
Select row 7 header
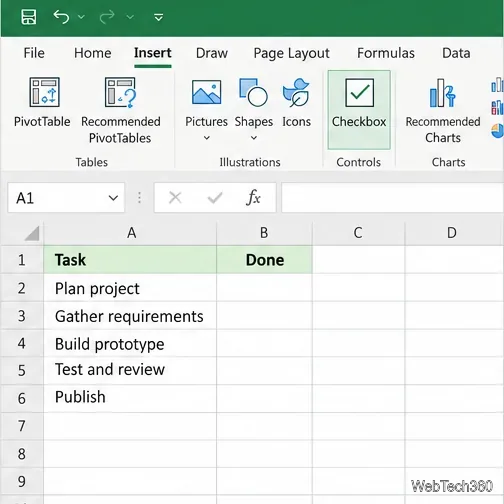coord(22,426)
